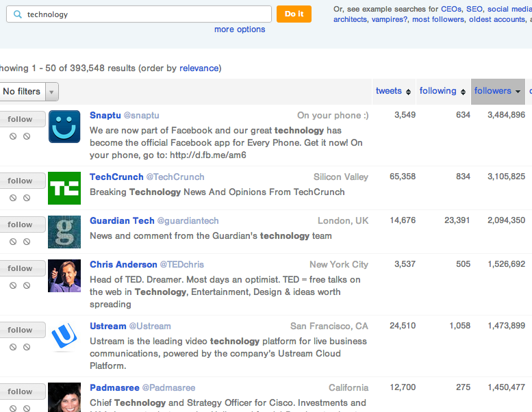Image resolution: width=532 pixels, height=412 pixels.
Task: Sort results by the tweets column
Action: point(393,91)
